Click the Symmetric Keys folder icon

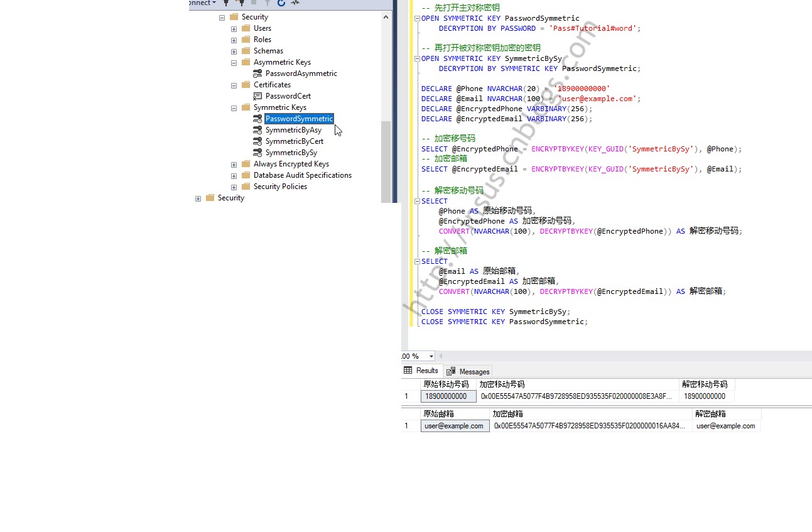pyautogui.click(x=246, y=107)
